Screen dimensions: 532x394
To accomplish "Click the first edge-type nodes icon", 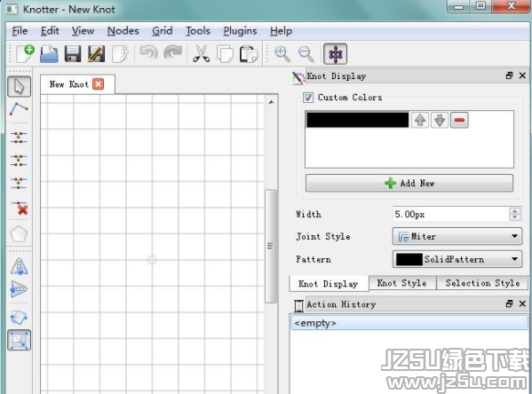I will (19, 138).
